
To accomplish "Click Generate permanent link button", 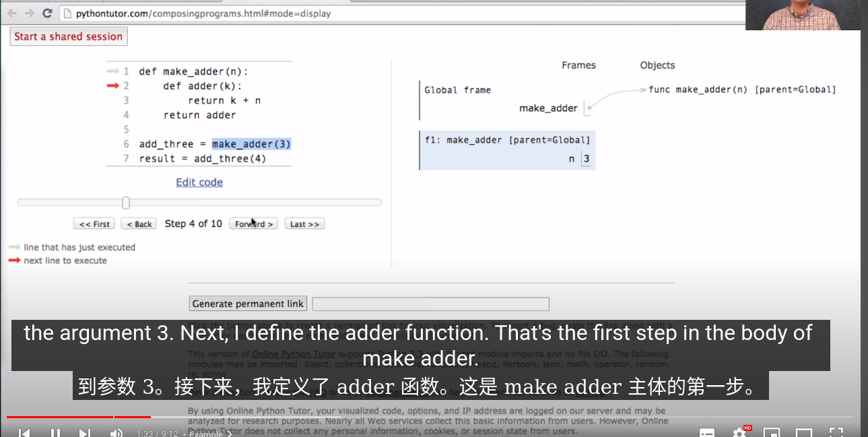I will point(248,304).
